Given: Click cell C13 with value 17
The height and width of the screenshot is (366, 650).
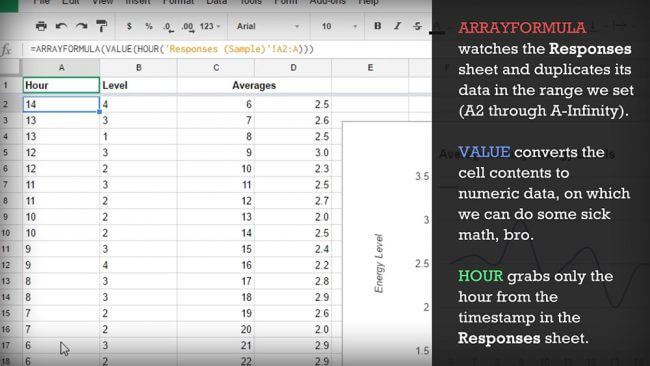Looking at the screenshot, I should tap(216, 281).
